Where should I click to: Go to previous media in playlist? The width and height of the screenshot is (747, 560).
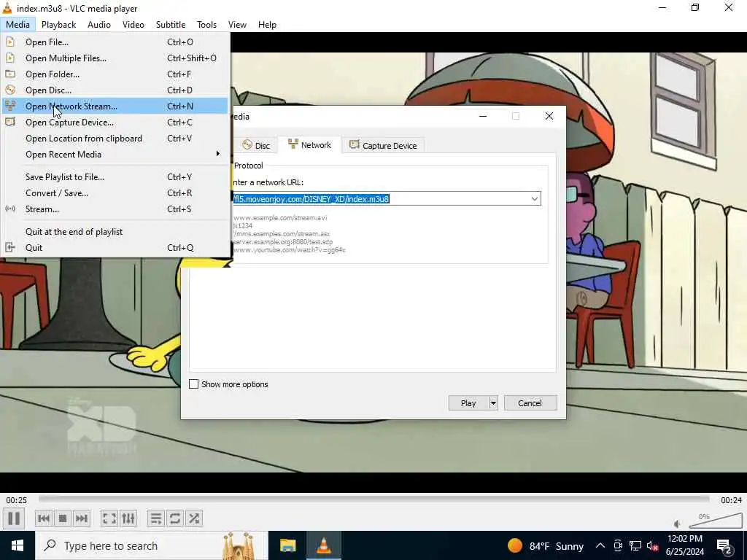43,518
